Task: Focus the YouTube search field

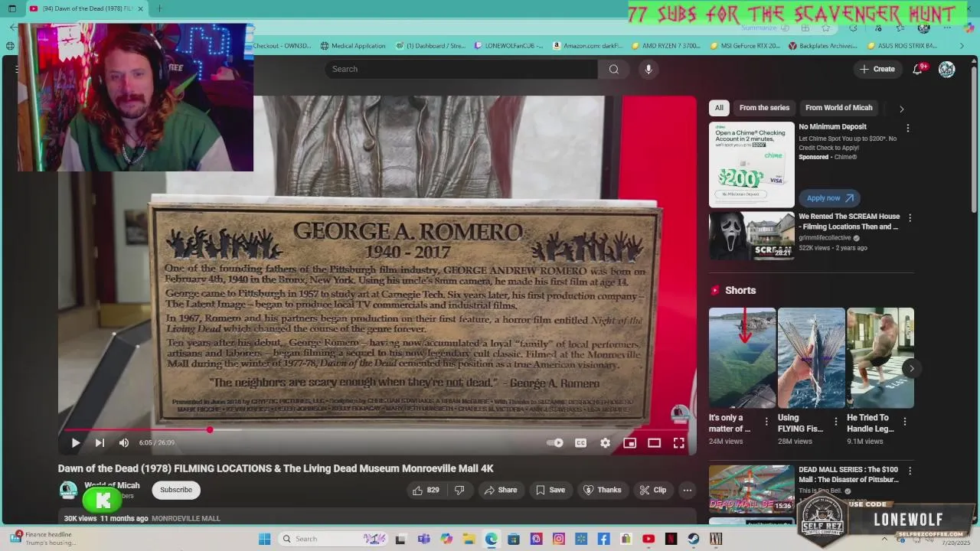Action: pos(461,69)
